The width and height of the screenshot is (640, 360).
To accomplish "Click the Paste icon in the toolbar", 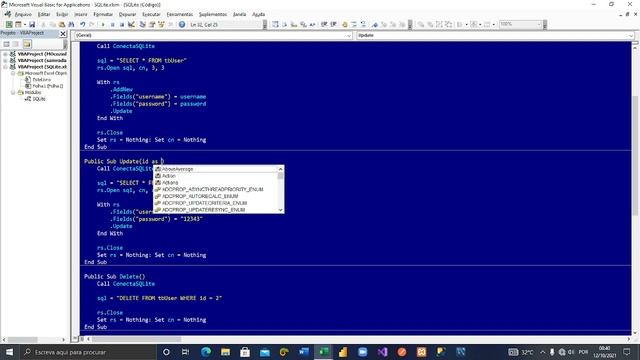I will (62, 24).
